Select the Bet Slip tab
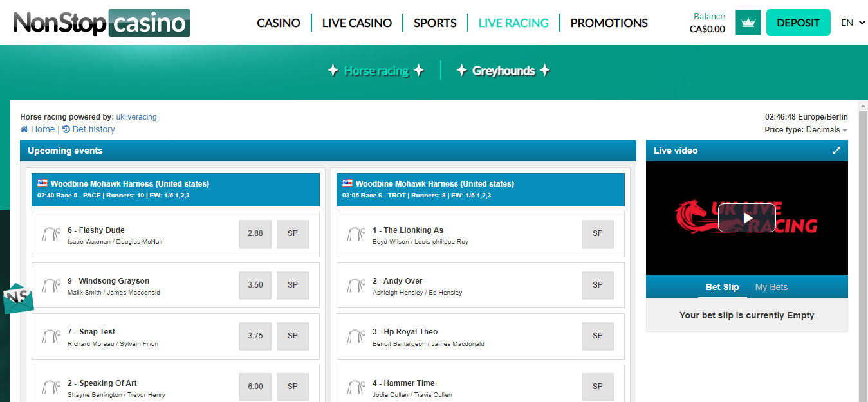The image size is (868, 402). pyautogui.click(x=722, y=287)
